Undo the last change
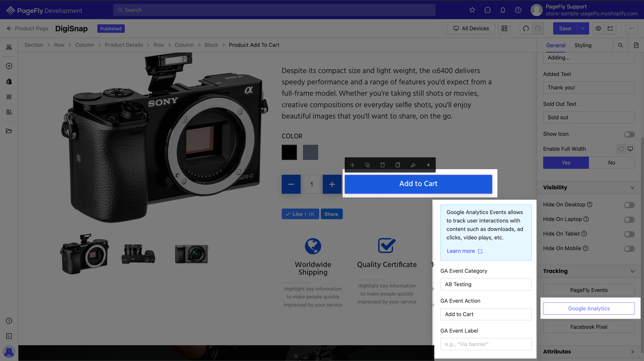 point(526,29)
